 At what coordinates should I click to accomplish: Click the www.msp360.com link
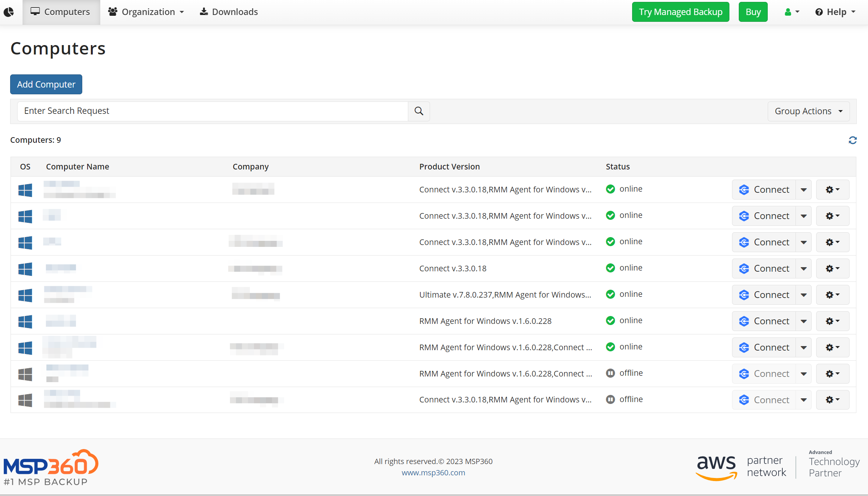pyautogui.click(x=434, y=472)
